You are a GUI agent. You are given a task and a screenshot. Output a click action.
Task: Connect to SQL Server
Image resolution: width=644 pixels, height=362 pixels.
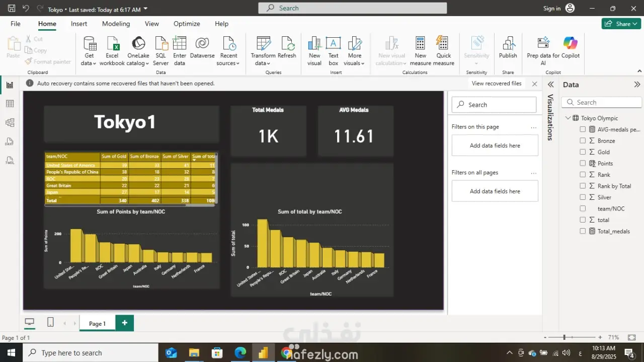coord(161,51)
